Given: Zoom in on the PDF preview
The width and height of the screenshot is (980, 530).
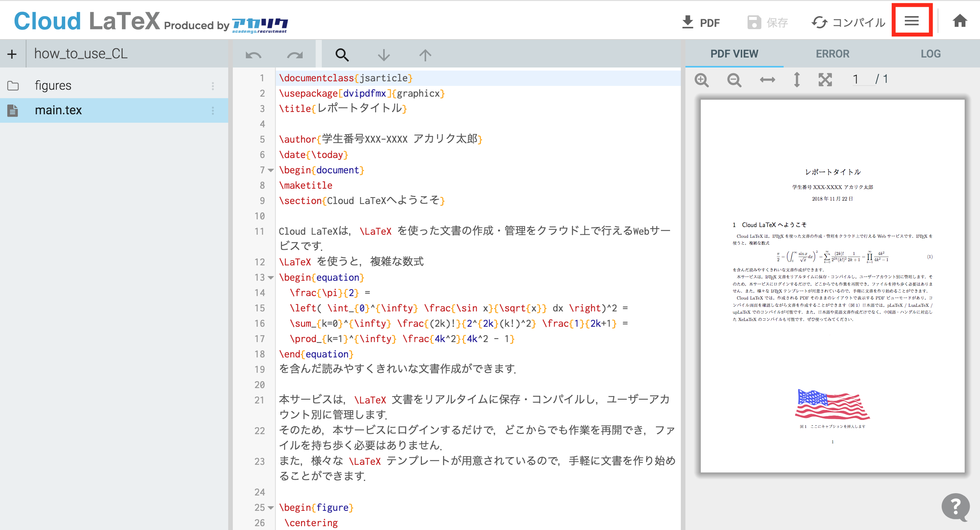Looking at the screenshot, I should pyautogui.click(x=702, y=80).
